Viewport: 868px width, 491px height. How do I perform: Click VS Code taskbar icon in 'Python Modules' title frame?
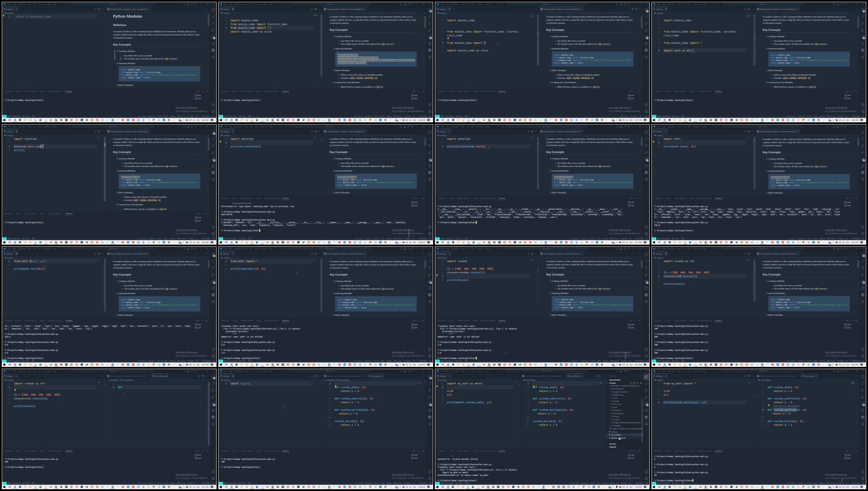point(15,120)
